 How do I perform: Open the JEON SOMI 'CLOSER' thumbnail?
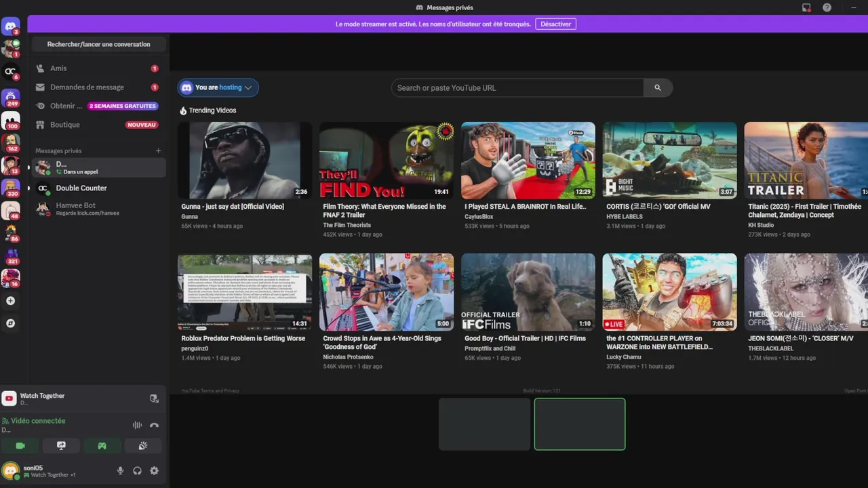[806, 292]
